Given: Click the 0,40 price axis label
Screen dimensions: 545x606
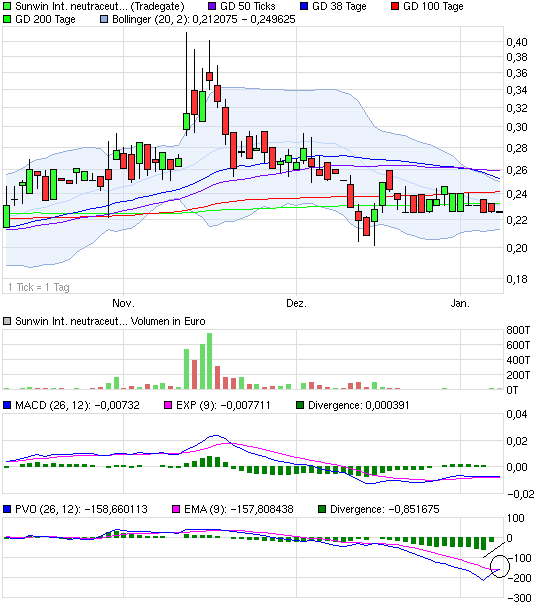Looking at the screenshot, I should click(517, 42).
